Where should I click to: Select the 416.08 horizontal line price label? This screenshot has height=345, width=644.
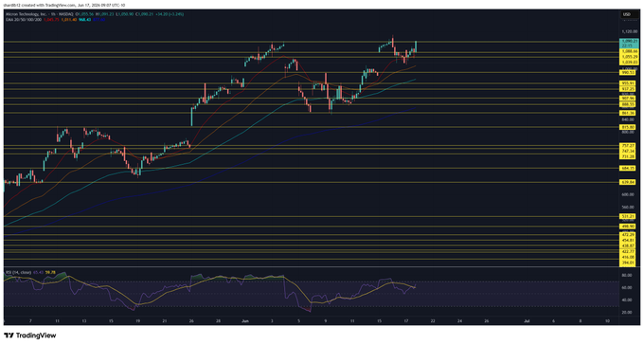628,257
